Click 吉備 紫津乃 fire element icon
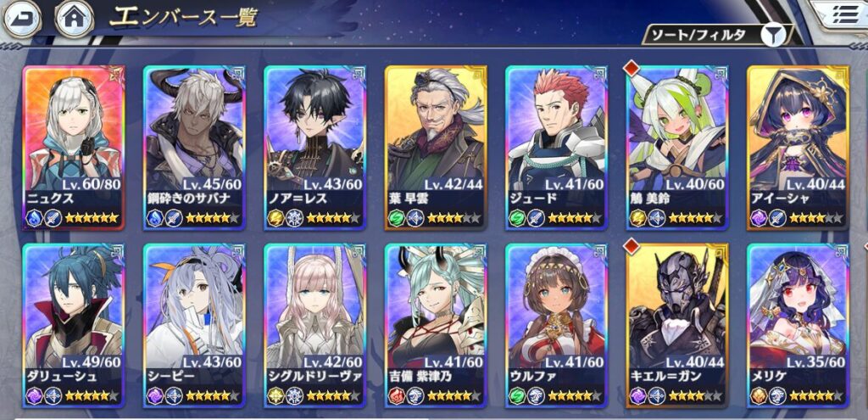 [397, 395]
